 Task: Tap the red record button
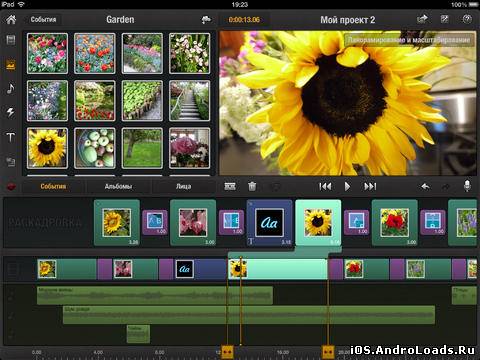coord(11,187)
